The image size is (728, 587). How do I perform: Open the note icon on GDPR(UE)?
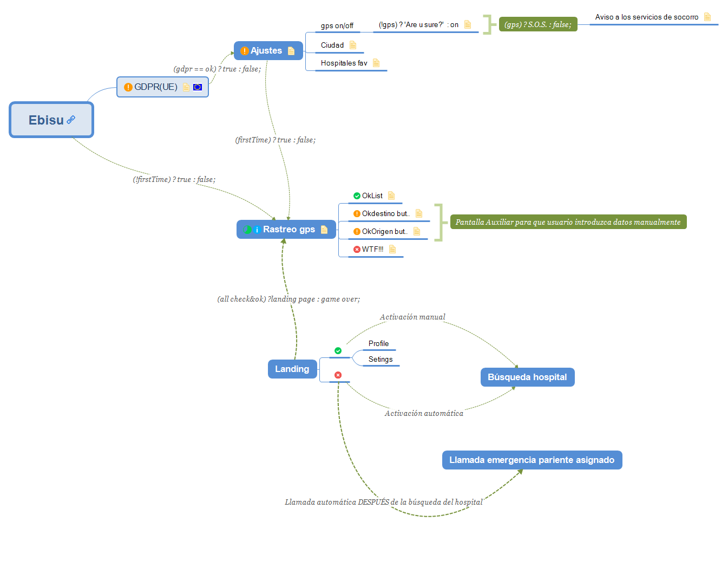coord(186,87)
